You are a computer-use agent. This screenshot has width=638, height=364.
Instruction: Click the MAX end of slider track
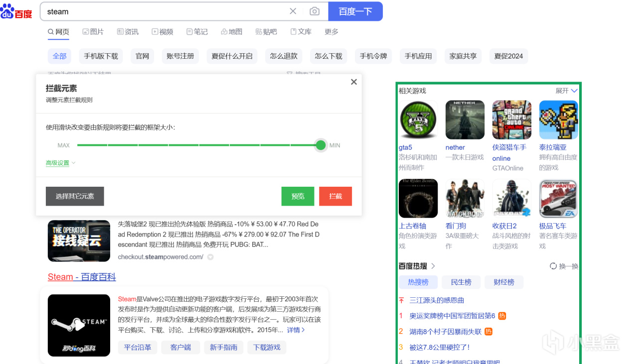pos(63,145)
